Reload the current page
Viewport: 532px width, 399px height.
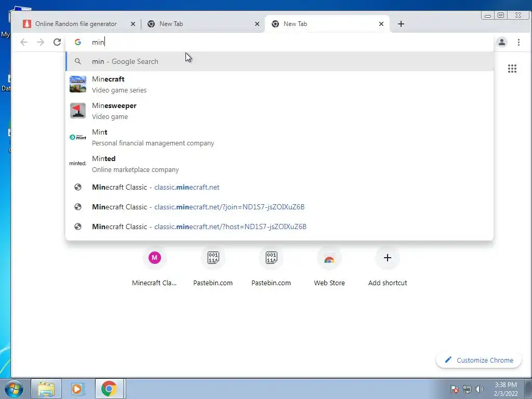click(57, 42)
